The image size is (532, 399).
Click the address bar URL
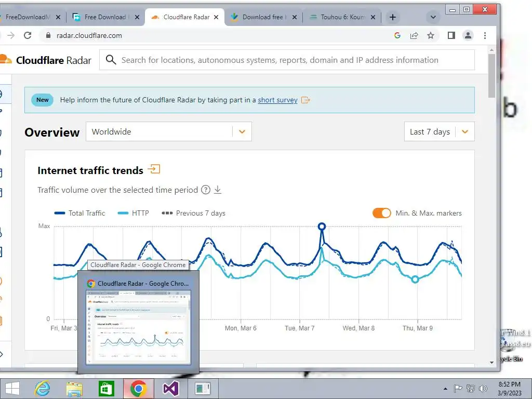[89, 35]
